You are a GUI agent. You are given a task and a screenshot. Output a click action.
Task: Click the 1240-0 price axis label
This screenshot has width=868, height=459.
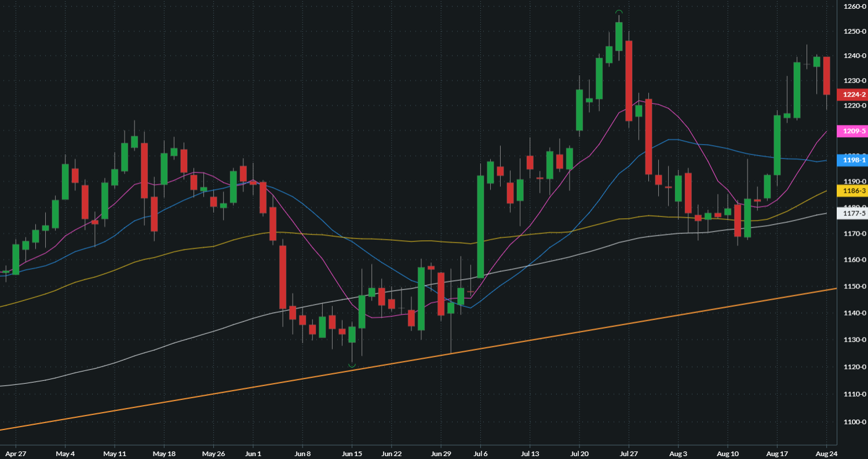855,56
